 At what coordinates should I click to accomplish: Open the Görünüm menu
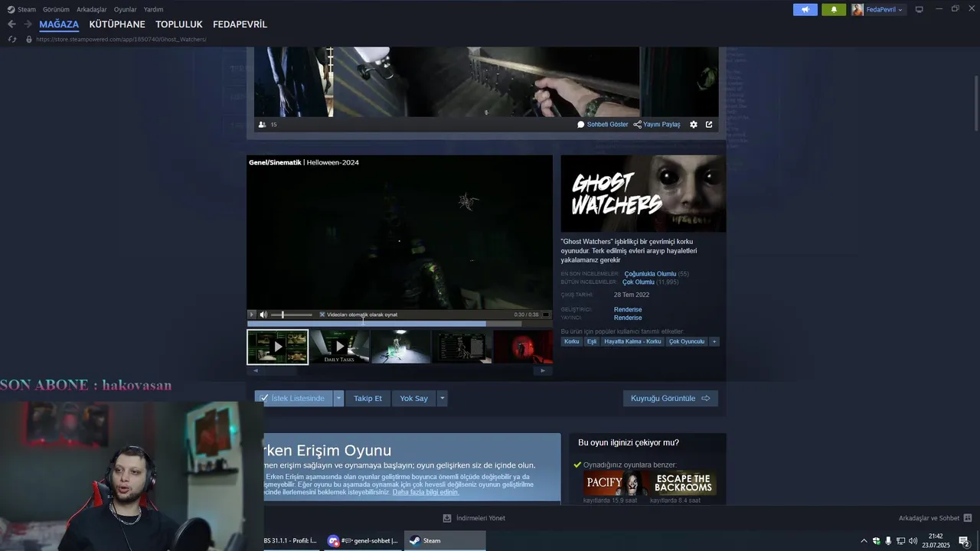point(56,9)
